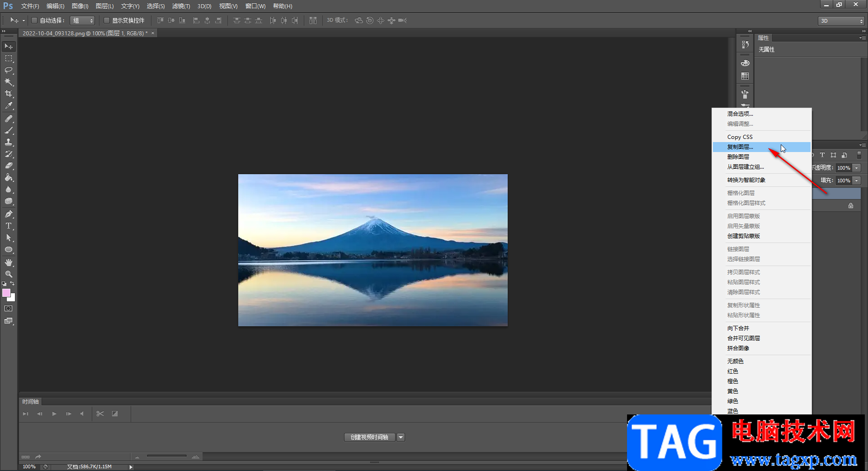Toggle the layer filter on/off switch
The image size is (868, 471).
click(859, 155)
